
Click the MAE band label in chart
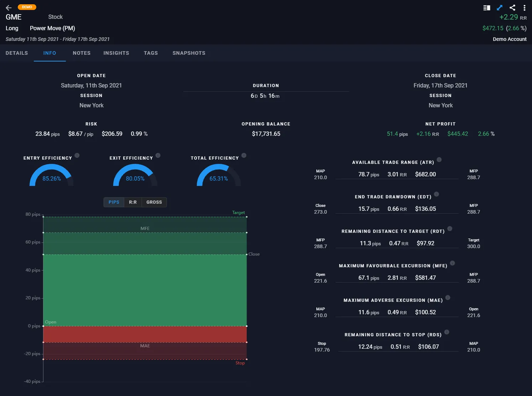tap(145, 346)
